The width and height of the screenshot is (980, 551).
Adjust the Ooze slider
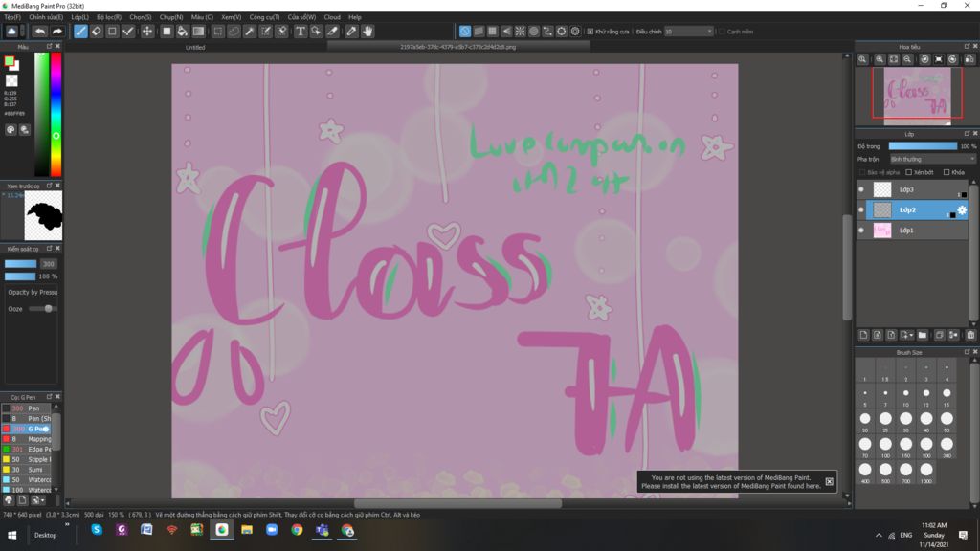[x=43, y=309]
